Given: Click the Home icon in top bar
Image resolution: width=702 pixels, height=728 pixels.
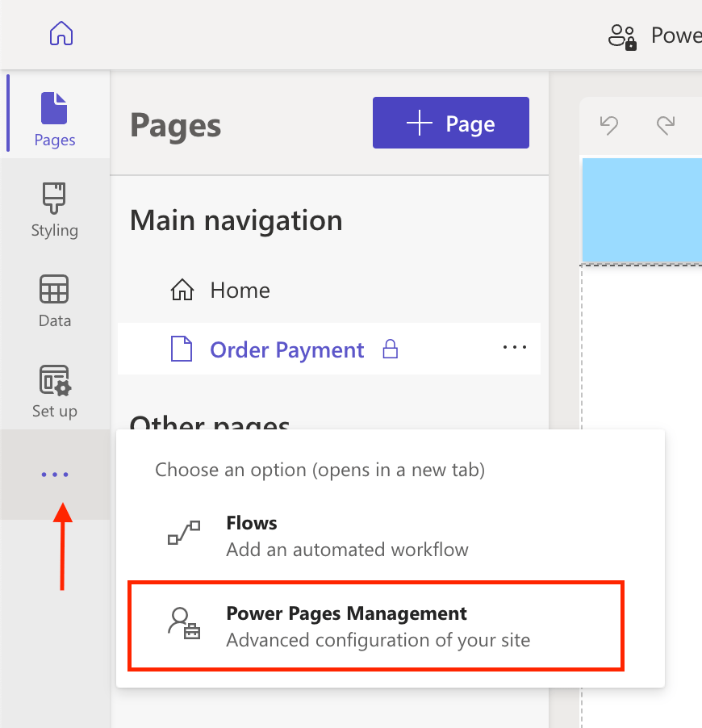Looking at the screenshot, I should click(x=61, y=35).
